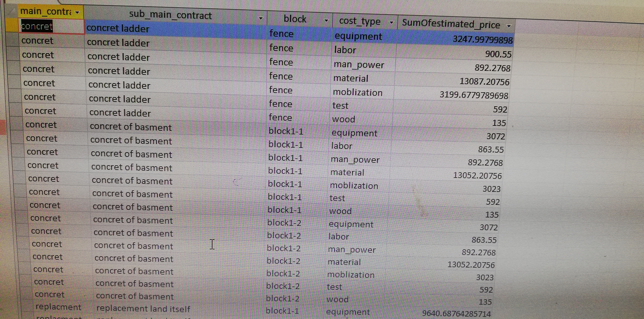Select the block column header
The height and width of the screenshot is (319, 644).
tap(295, 19)
